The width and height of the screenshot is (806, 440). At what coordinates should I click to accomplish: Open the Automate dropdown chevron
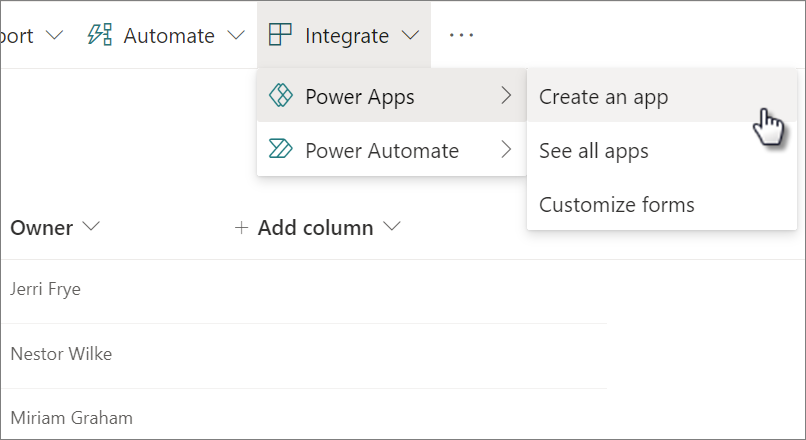pyautogui.click(x=236, y=36)
